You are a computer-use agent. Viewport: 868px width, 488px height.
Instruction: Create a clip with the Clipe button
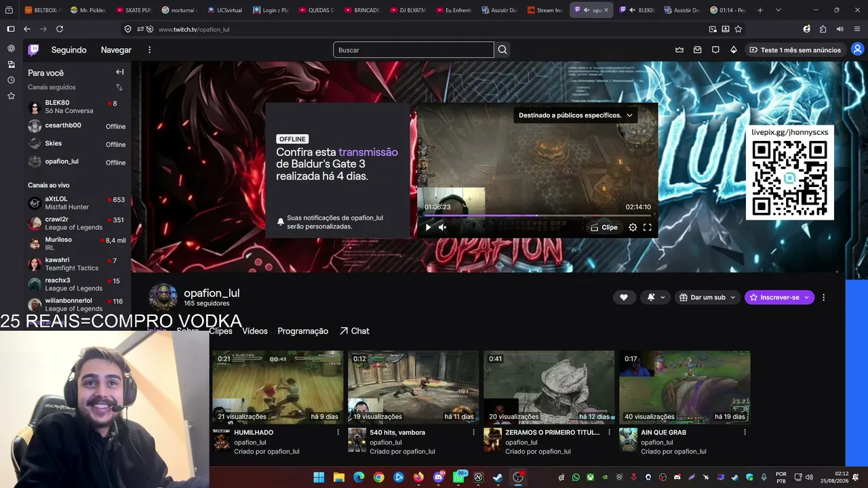click(604, 228)
